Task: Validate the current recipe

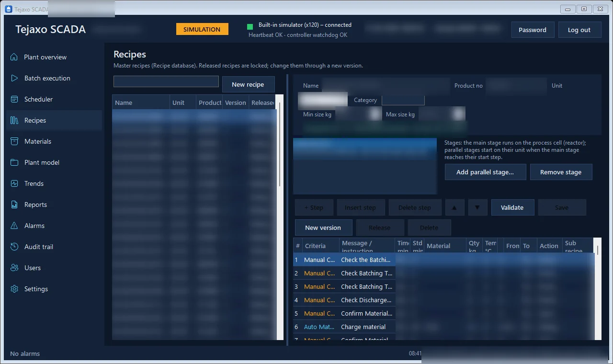Action: coord(512,207)
